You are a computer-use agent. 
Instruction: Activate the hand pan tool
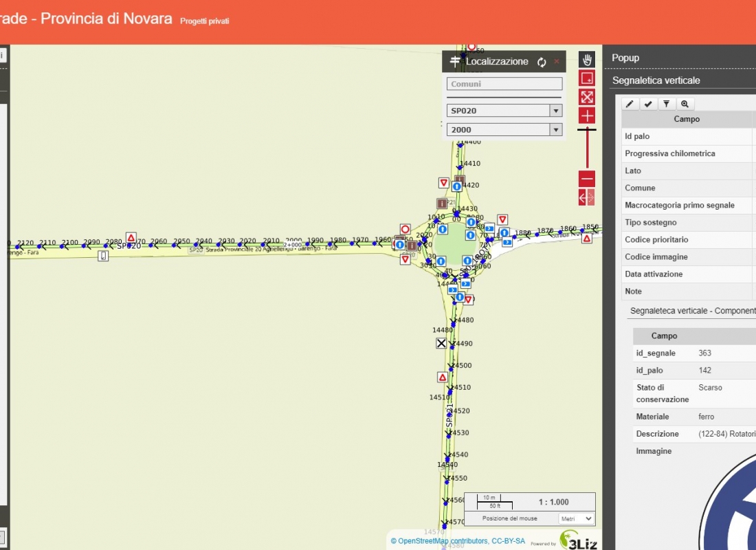pyautogui.click(x=587, y=60)
